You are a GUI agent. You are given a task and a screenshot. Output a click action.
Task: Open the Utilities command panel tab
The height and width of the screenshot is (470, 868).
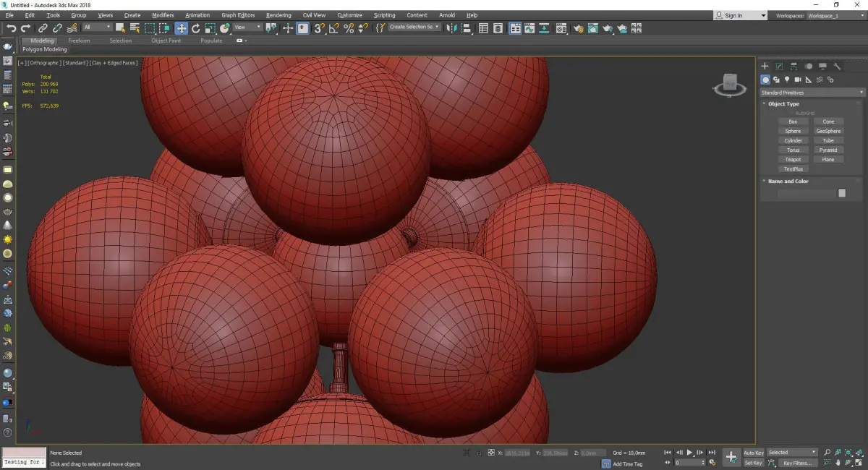coord(838,66)
